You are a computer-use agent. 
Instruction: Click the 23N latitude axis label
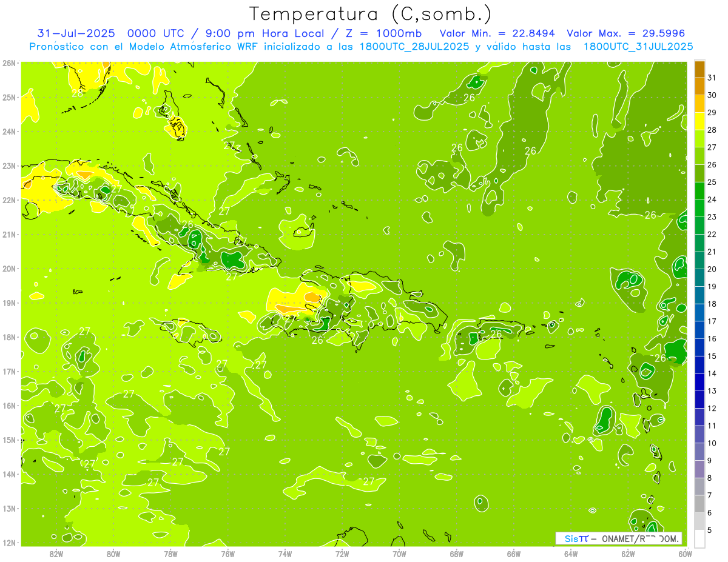9,166
